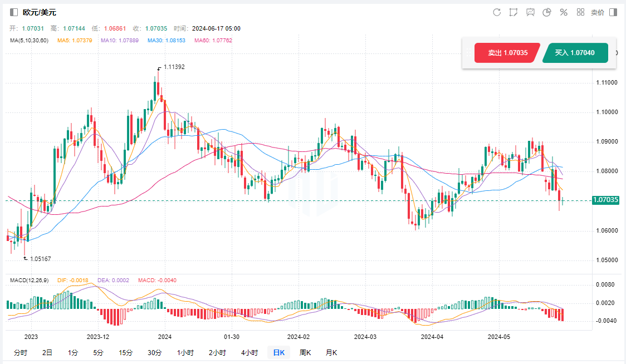Select the 月K monthly chart tab

coord(331,352)
